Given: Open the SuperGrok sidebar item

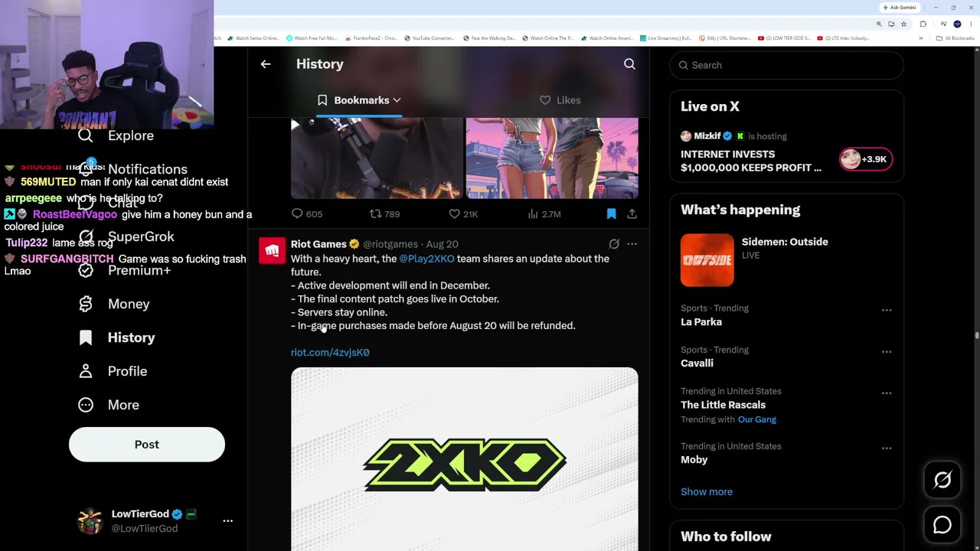Looking at the screenshot, I should [126, 236].
